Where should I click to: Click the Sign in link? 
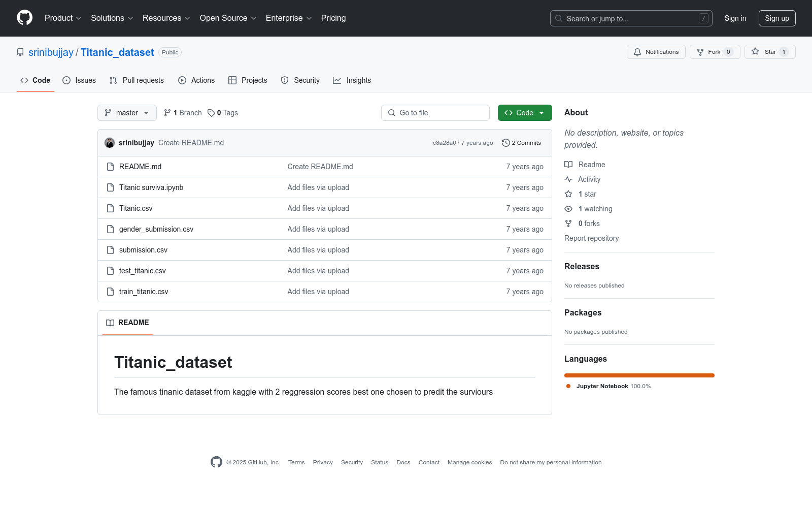tap(735, 18)
